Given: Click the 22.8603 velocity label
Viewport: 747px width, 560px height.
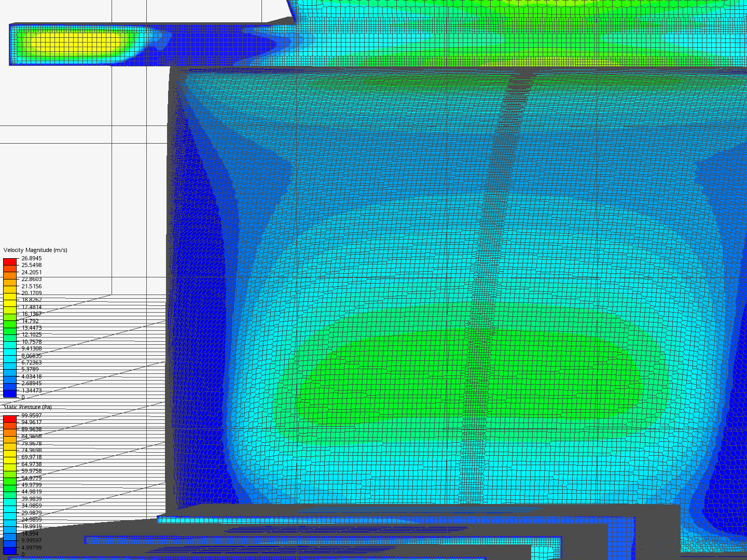Looking at the screenshot, I should pyautogui.click(x=32, y=279).
